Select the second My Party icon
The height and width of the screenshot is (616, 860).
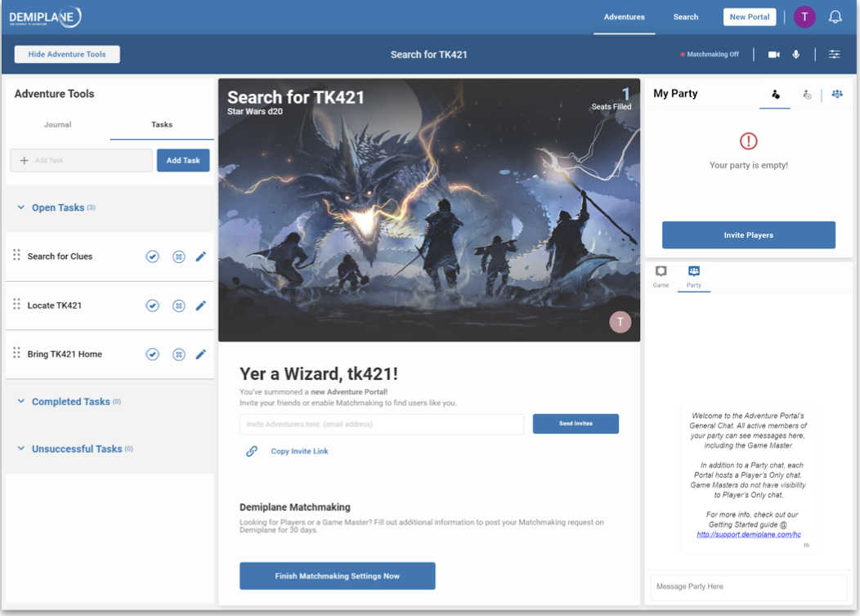point(807,94)
